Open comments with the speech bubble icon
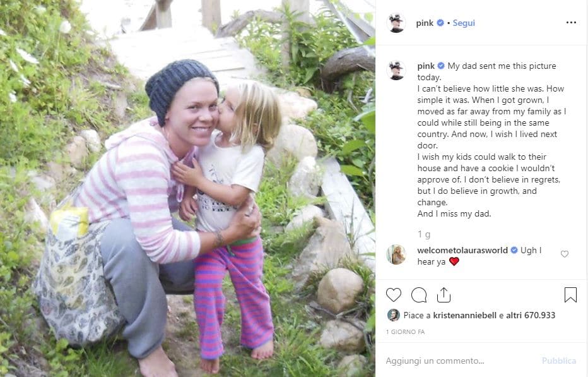The height and width of the screenshot is (377, 588). (x=419, y=295)
